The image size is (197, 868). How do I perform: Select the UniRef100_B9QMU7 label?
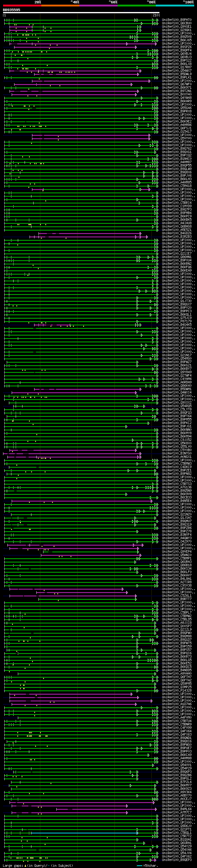[177, 521]
